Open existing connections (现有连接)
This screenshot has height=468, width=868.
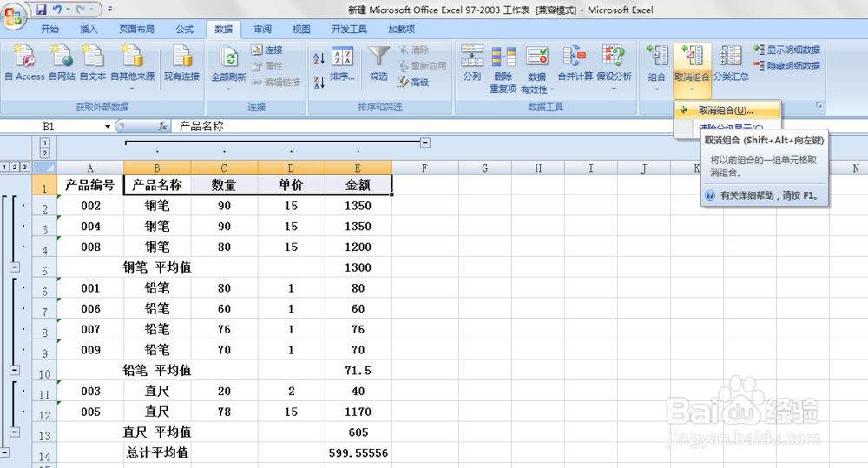coord(181,63)
